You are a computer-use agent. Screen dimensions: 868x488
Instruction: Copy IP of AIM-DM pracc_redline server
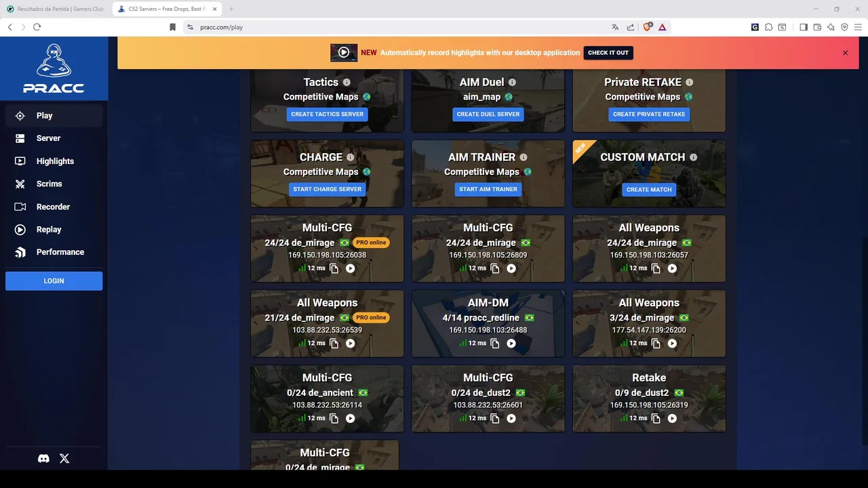point(495,344)
